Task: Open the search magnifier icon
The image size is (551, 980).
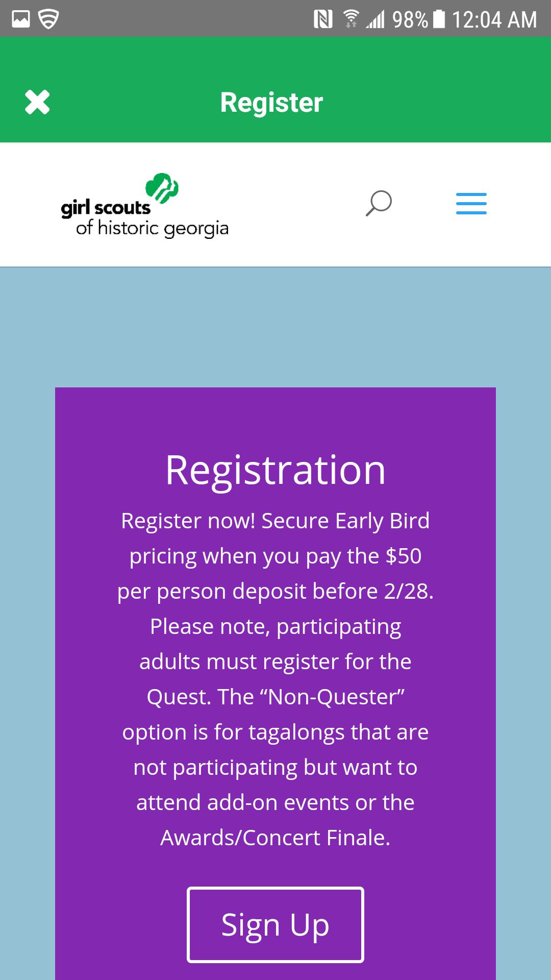Action: click(x=379, y=204)
